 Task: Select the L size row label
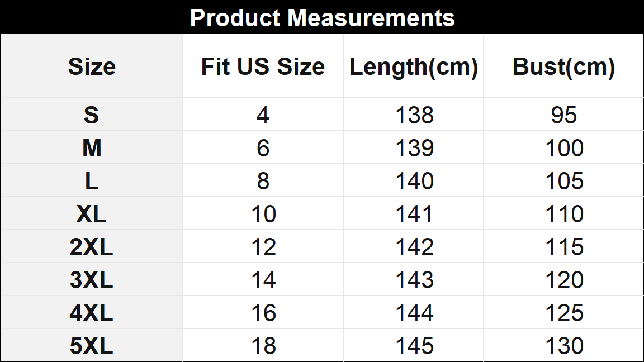[x=92, y=181]
